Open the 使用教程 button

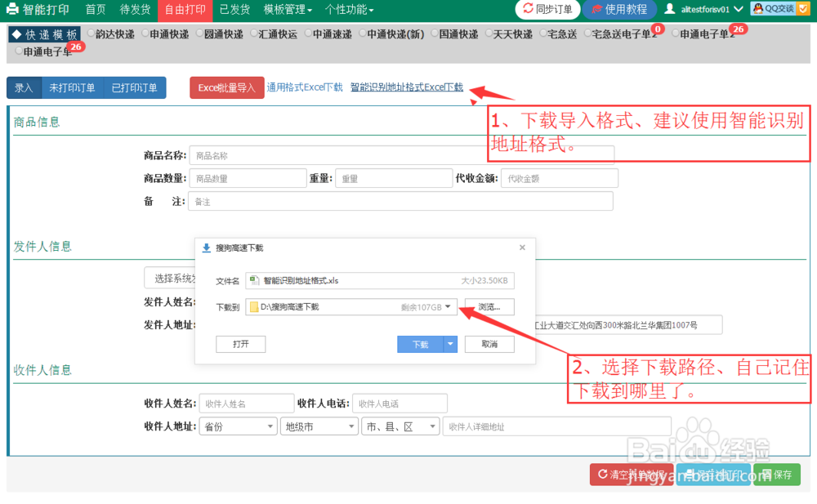click(x=619, y=9)
